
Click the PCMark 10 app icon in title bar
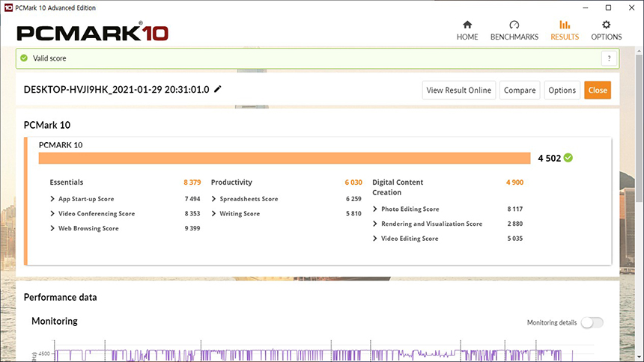tap(8, 7)
